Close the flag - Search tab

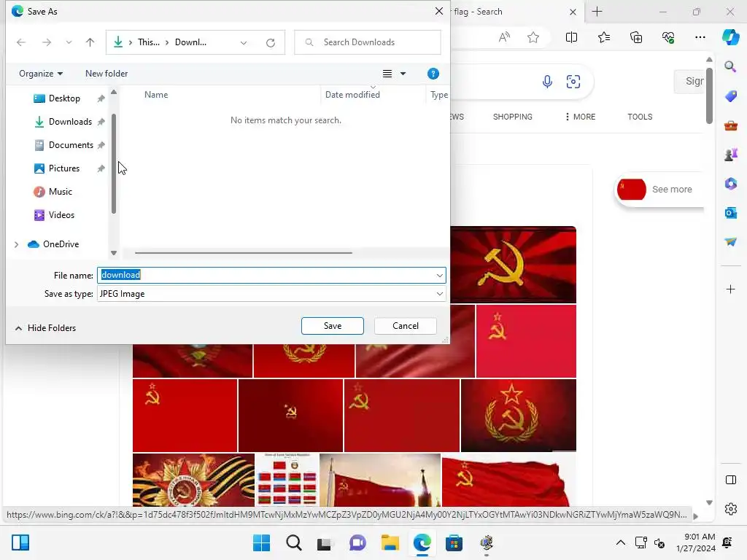[573, 12]
